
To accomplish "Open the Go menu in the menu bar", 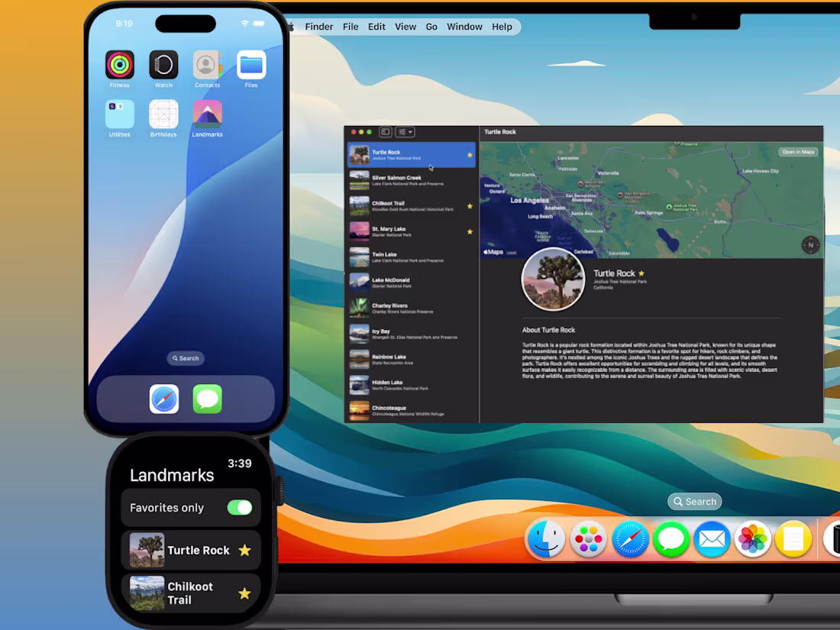I will click(431, 26).
